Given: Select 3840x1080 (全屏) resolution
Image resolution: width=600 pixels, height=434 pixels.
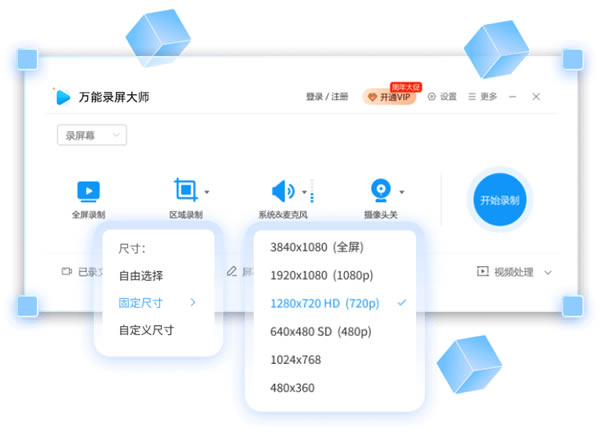Looking at the screenshot, I should point(317,247).
